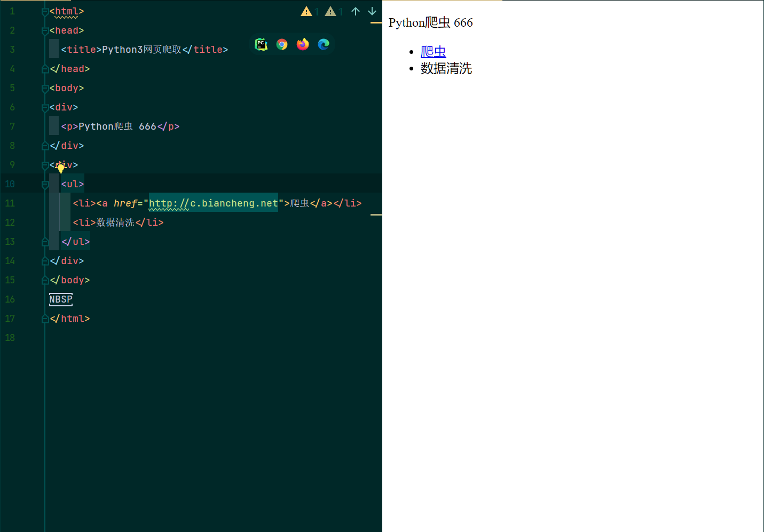Collapse the ul fold on line 10
The width and height of the screenshot is (764, 532).
[x=45, y=185]
